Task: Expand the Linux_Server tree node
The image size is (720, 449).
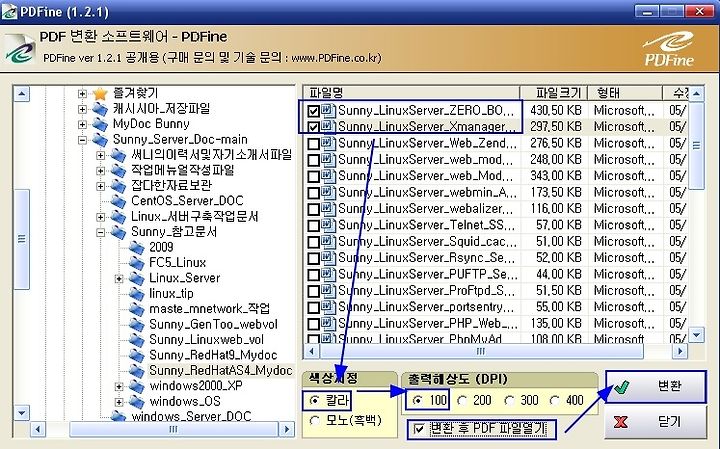Action: (x=119, y=279)
